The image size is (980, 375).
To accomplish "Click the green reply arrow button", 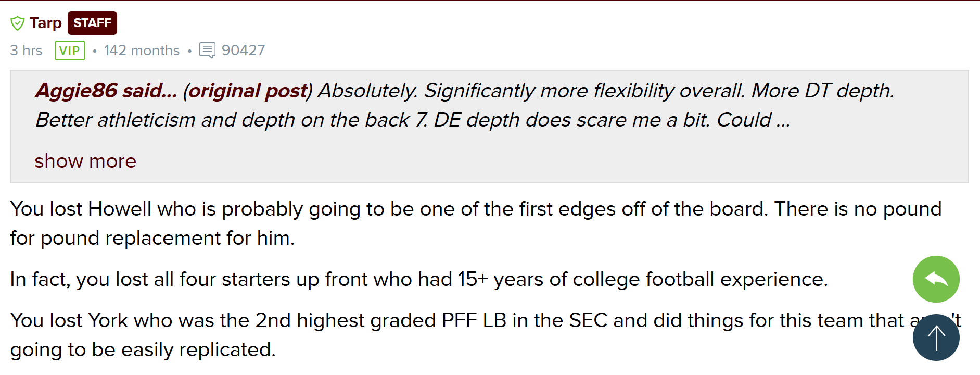I will click(936, 279).
